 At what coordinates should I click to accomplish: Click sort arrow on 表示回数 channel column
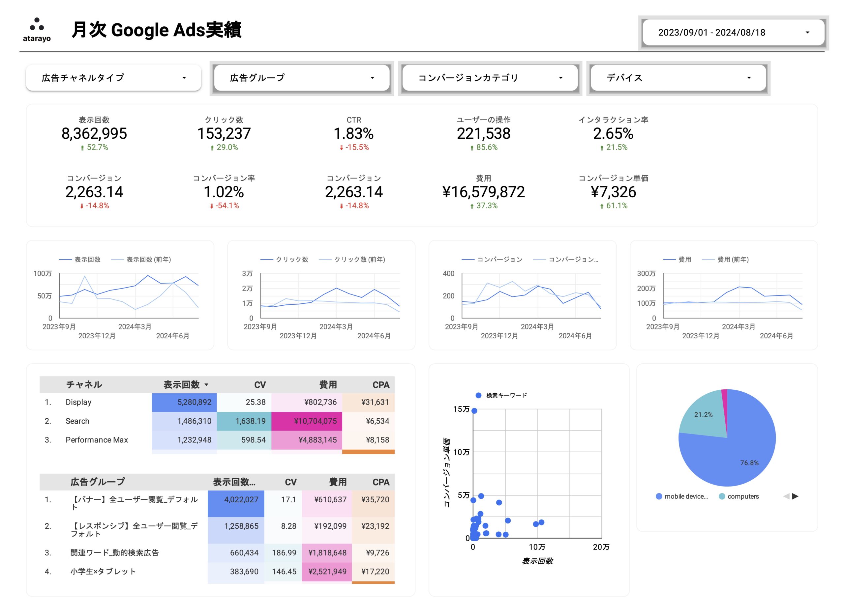point(206,385)
